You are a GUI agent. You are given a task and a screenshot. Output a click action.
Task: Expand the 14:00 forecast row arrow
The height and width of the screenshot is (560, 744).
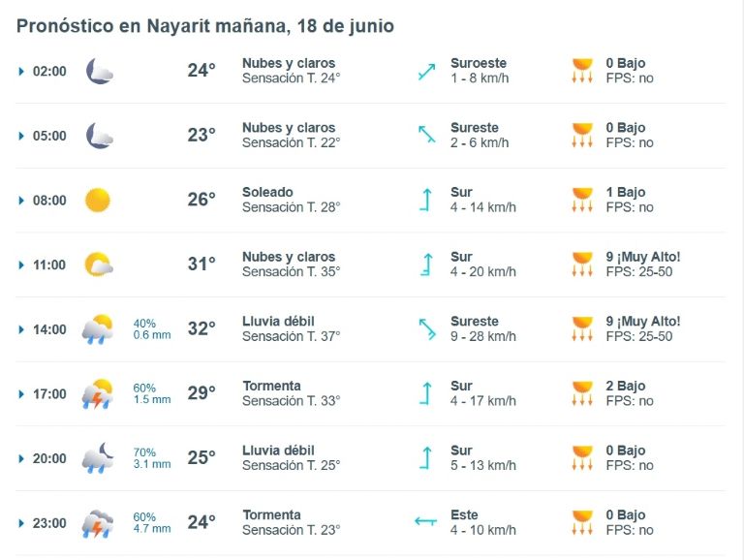click(21, 329)
